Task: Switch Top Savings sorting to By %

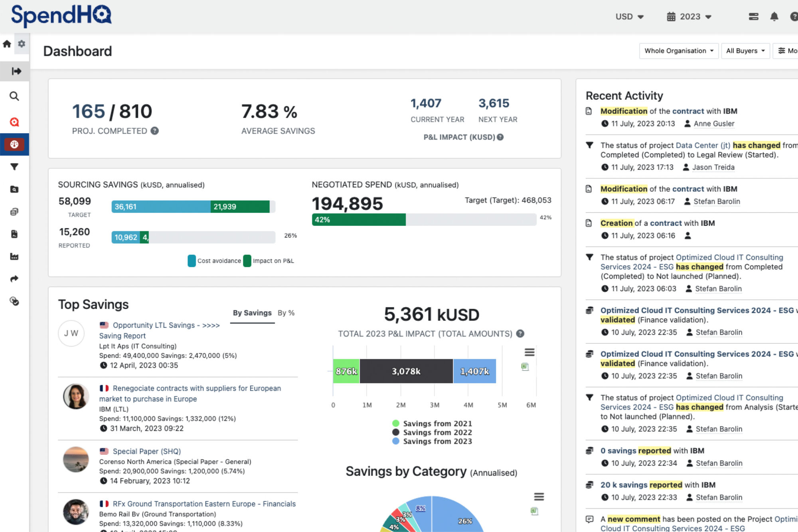Action: 286,313
